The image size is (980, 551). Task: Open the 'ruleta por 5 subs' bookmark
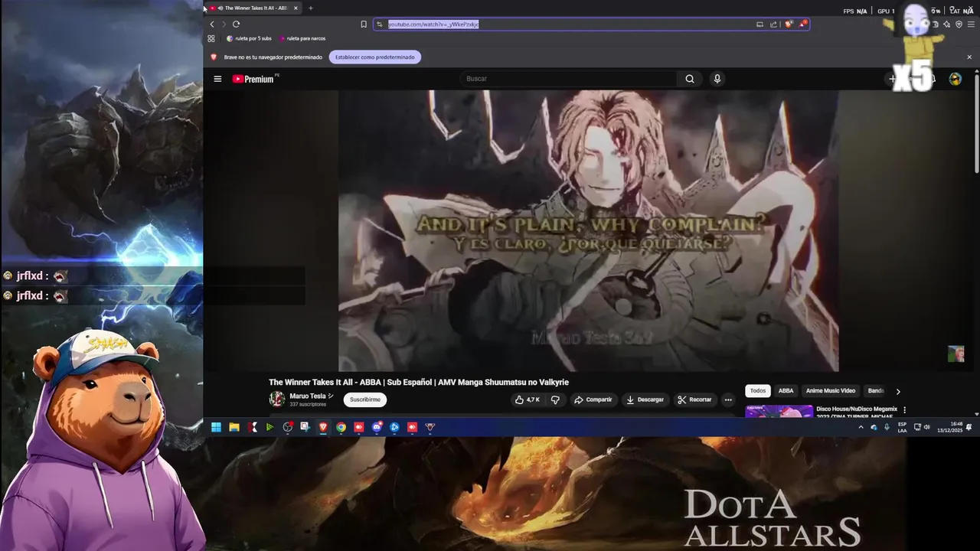tap(249, 38)
